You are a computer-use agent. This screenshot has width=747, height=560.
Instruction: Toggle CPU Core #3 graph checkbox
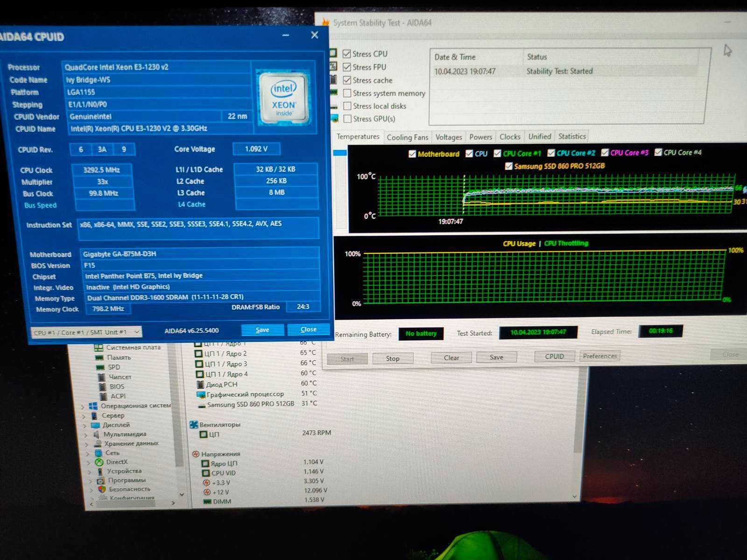(x=605, y=153)
